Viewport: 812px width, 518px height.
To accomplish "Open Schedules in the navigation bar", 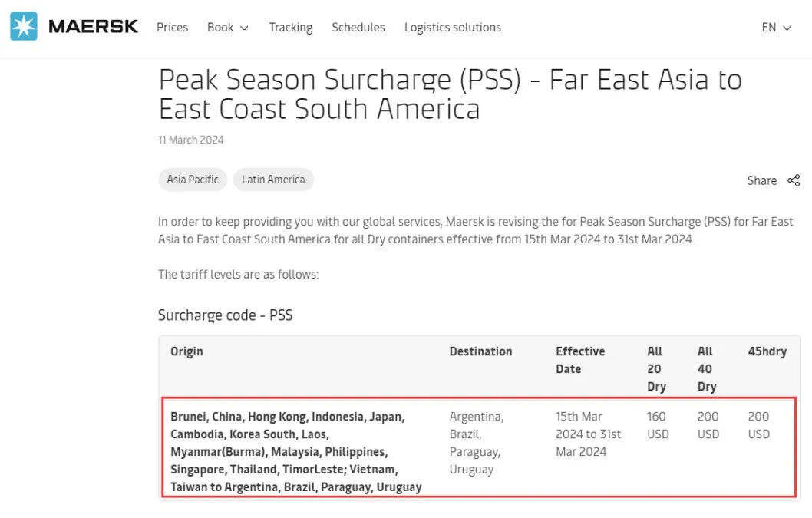I will click(x=358, y=28).
